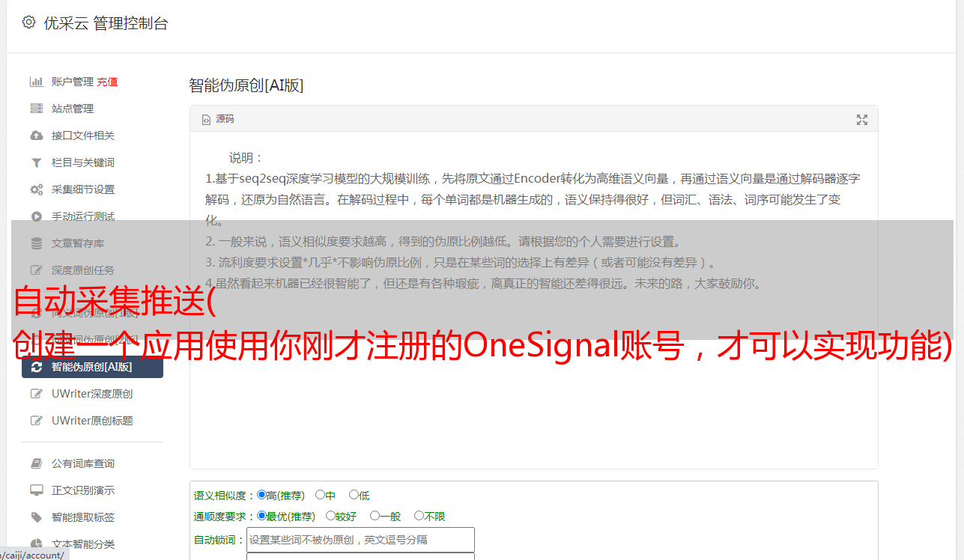Click the red 充值 link
The height and width of the screenshot is (560, 964).
tap(107, 82)
